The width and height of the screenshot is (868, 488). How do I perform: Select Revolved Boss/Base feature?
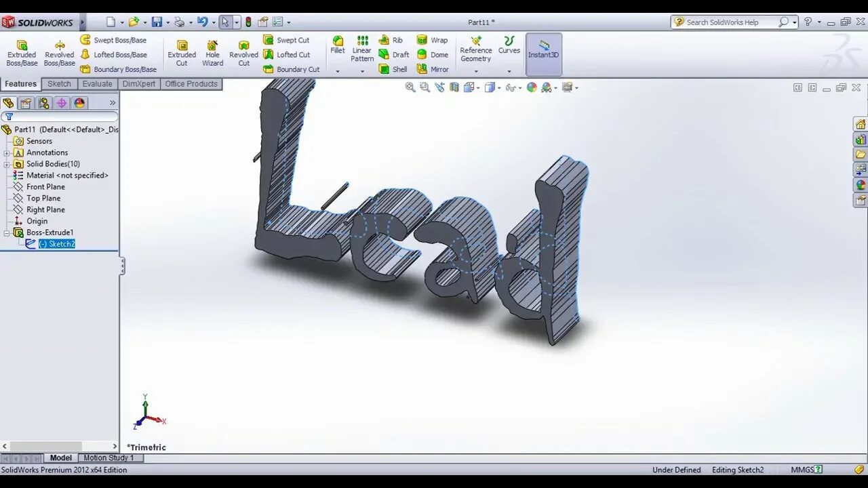point(60,52)
